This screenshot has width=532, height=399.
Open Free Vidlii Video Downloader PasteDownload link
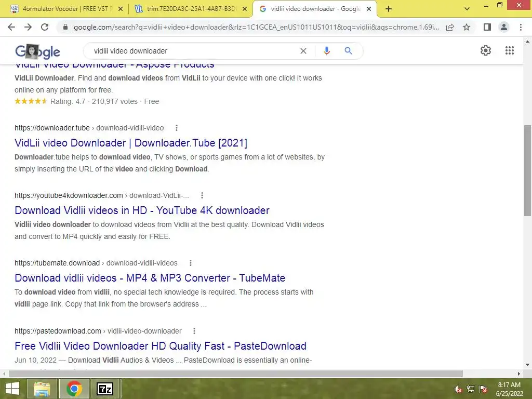(x=161, y=345)
